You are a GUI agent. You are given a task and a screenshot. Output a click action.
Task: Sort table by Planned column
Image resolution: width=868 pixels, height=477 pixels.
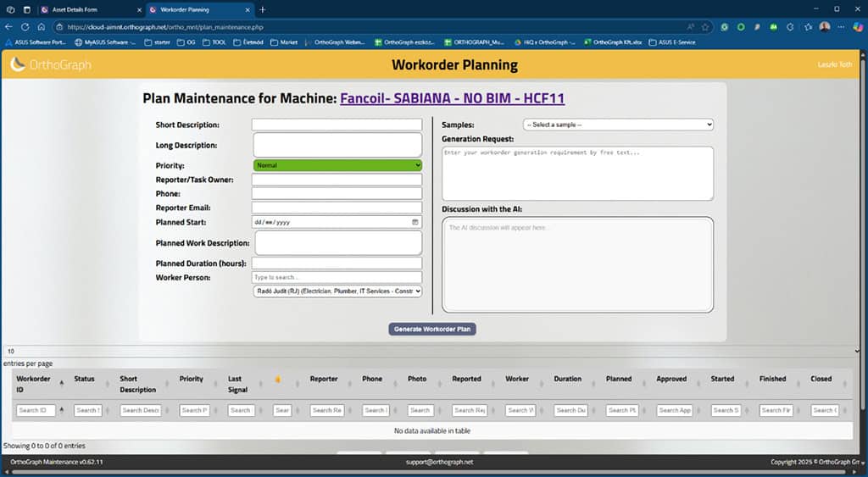click(619, 379)
